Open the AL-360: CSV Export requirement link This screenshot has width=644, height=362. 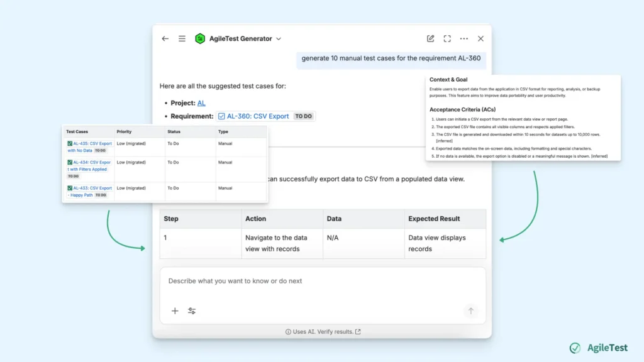[x=257, y=116]
